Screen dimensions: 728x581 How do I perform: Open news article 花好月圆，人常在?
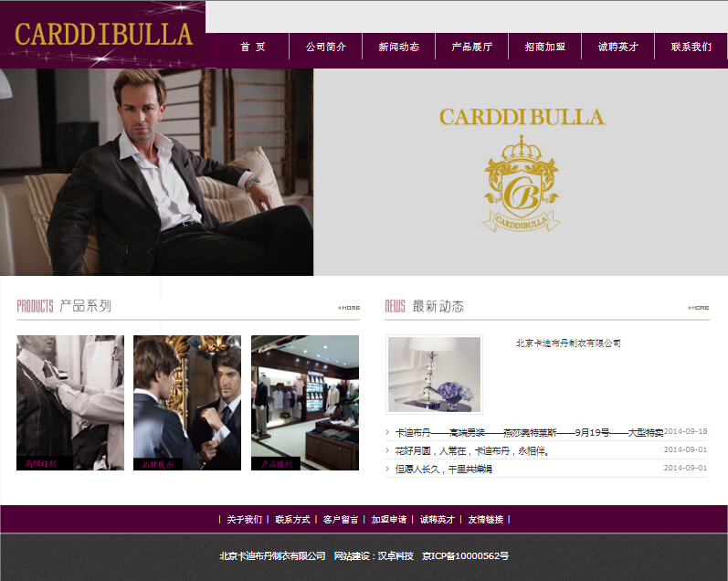(x=472, y=450)
